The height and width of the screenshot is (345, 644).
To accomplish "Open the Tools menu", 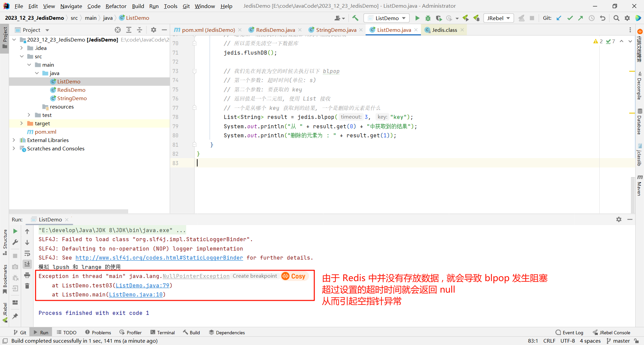I will [x=170, y=6].
